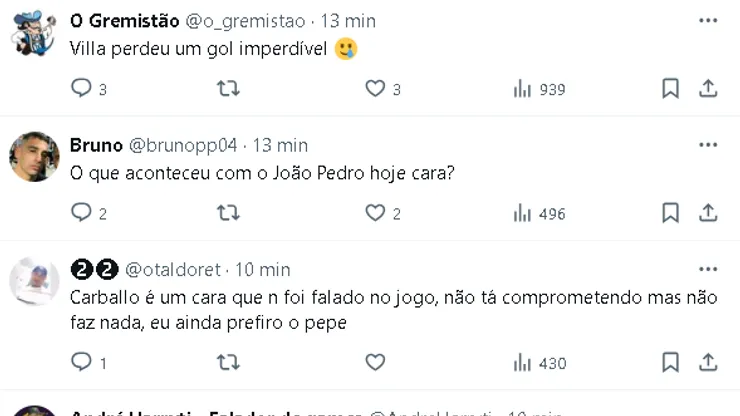
Task: Reply to O Gremistão's Villa tweet
Action: 82,89
